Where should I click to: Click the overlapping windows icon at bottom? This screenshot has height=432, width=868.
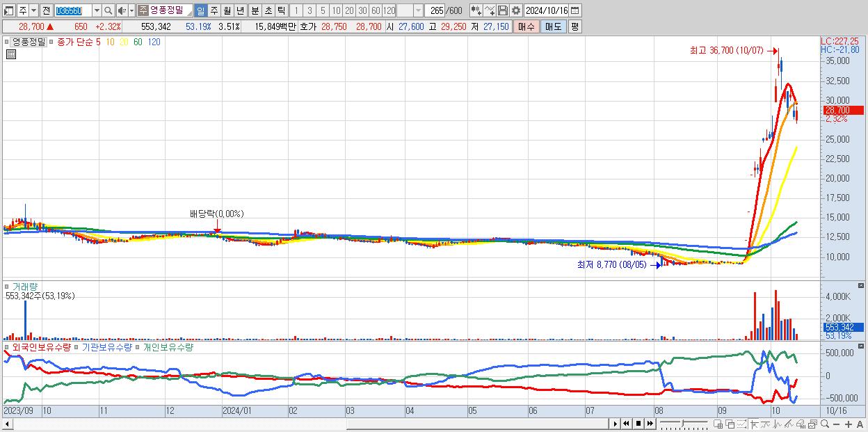730,424
